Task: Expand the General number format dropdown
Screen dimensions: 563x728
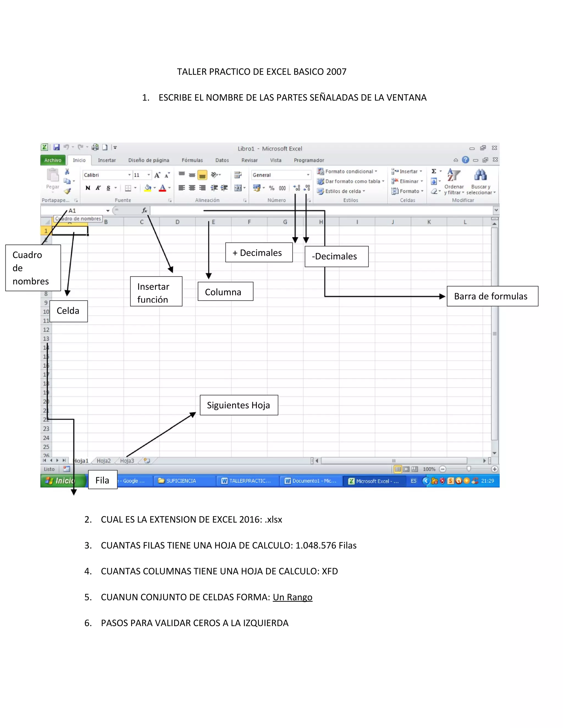Action: [308, 175]
